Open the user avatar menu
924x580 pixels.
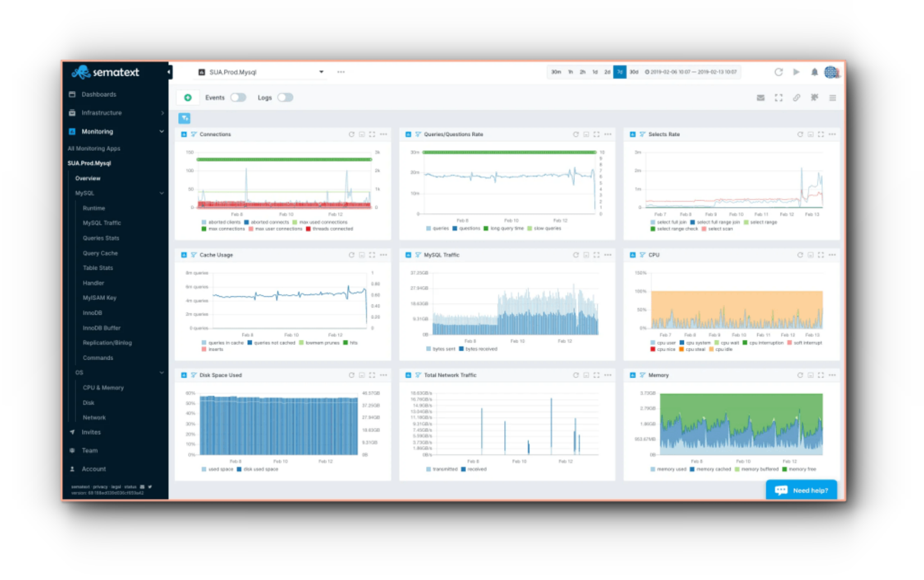point(832,72)
